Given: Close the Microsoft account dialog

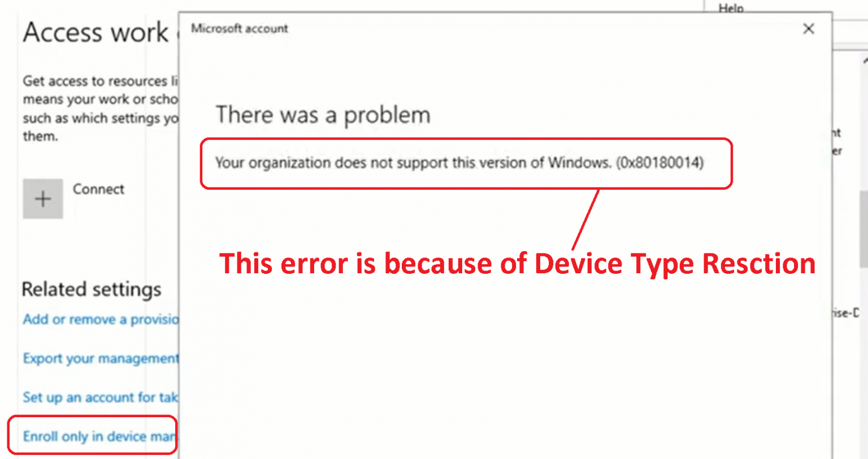Looking at the screenshot, I should [809, 29].
